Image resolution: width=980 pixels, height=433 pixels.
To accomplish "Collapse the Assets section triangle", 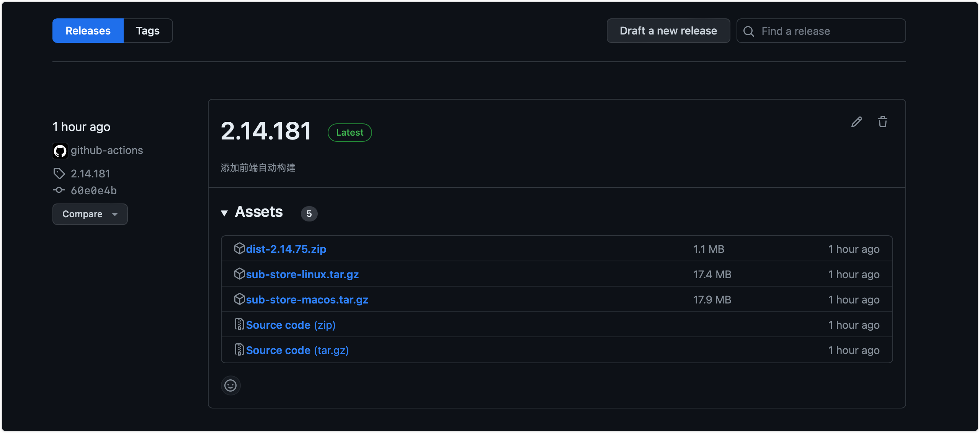I will point(224,213).
